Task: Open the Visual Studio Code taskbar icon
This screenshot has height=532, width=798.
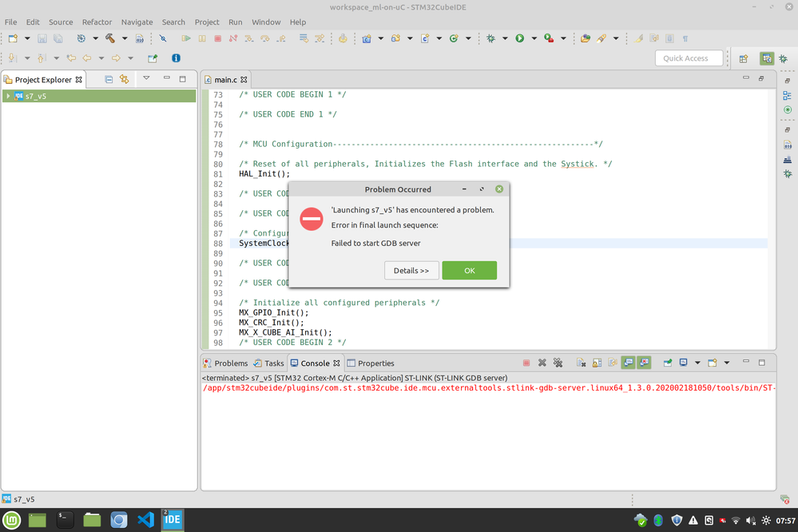Action: coord(145,520)
